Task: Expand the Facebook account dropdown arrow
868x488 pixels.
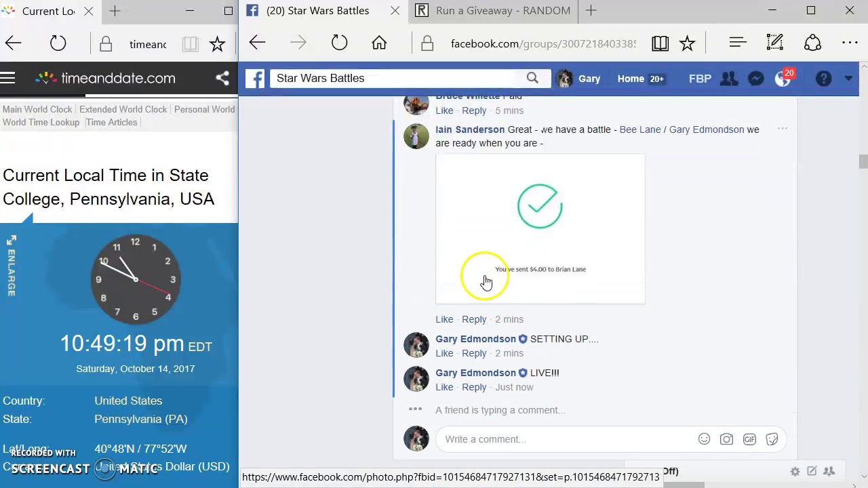Action: (x=848, y=79)
